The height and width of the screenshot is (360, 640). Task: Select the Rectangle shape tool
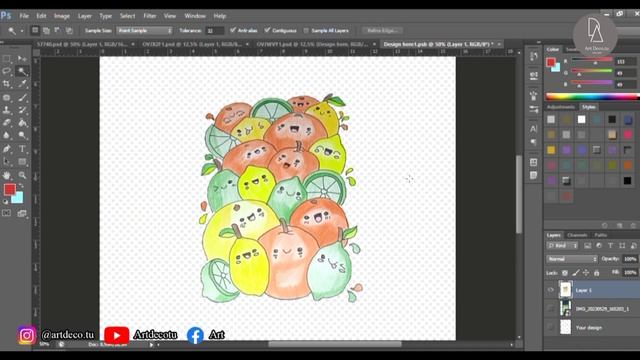point(22,162)
